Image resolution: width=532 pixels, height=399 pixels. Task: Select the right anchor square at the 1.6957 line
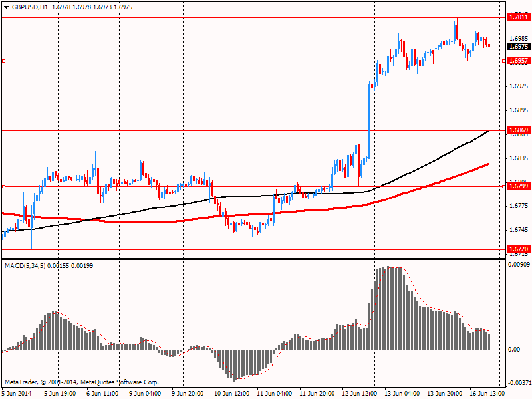[x=503, y=61]
